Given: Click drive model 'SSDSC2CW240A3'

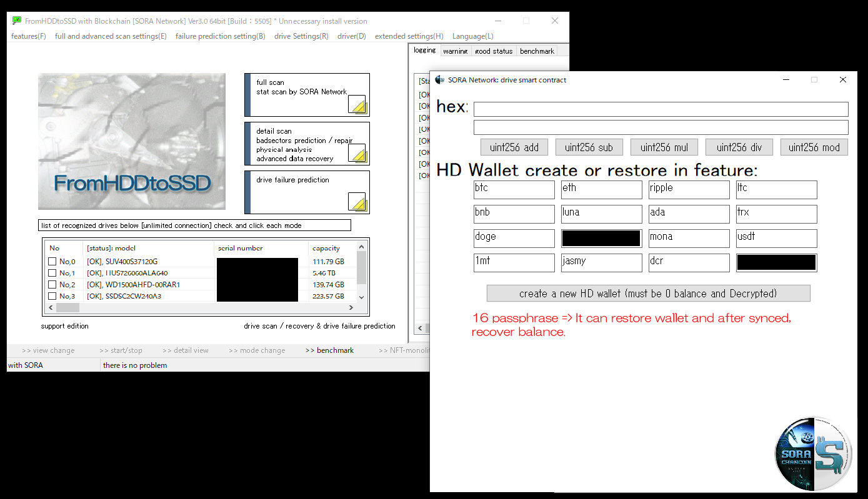Looking at the screenshot, I should pyautogui.click(x=134, y=296).
